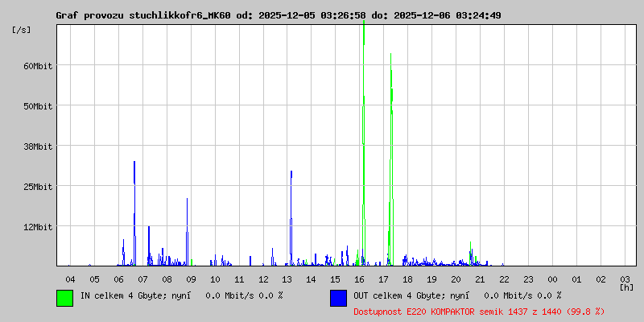
Task: Click the green IN legend color box
Action: click(x=64, y=298)
